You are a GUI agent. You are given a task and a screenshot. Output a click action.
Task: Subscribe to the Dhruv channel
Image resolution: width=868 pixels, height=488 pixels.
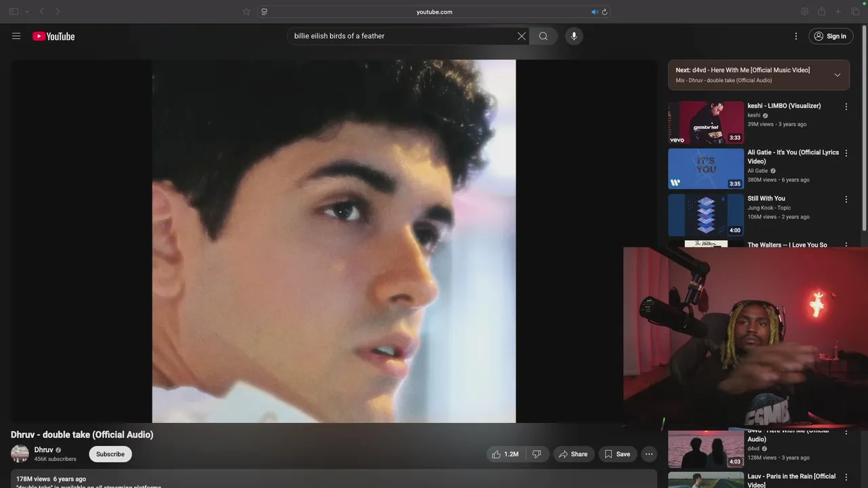coord(110,454)
